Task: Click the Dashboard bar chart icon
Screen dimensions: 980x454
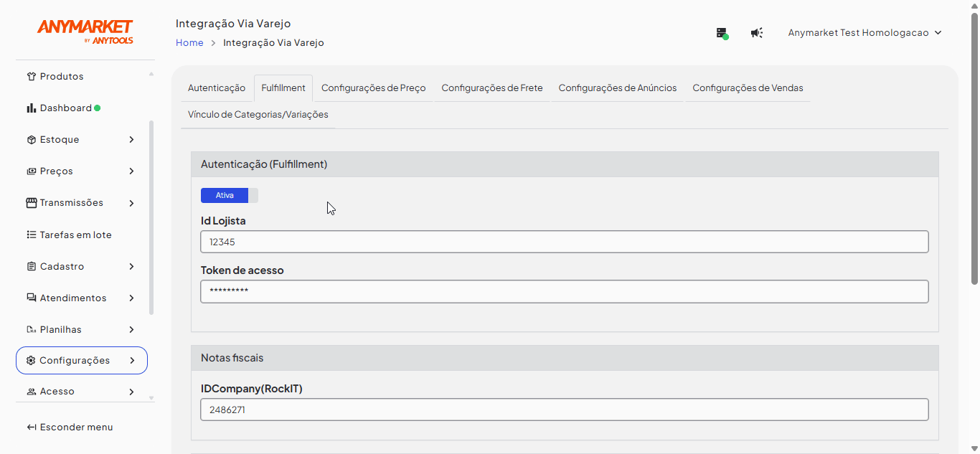Action: tap(31, 108)
